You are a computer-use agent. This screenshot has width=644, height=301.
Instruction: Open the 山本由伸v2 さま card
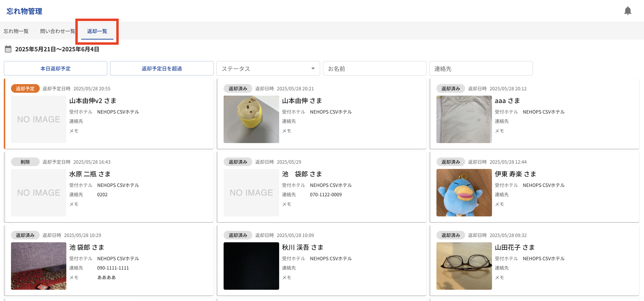click(x=93, y=101)
